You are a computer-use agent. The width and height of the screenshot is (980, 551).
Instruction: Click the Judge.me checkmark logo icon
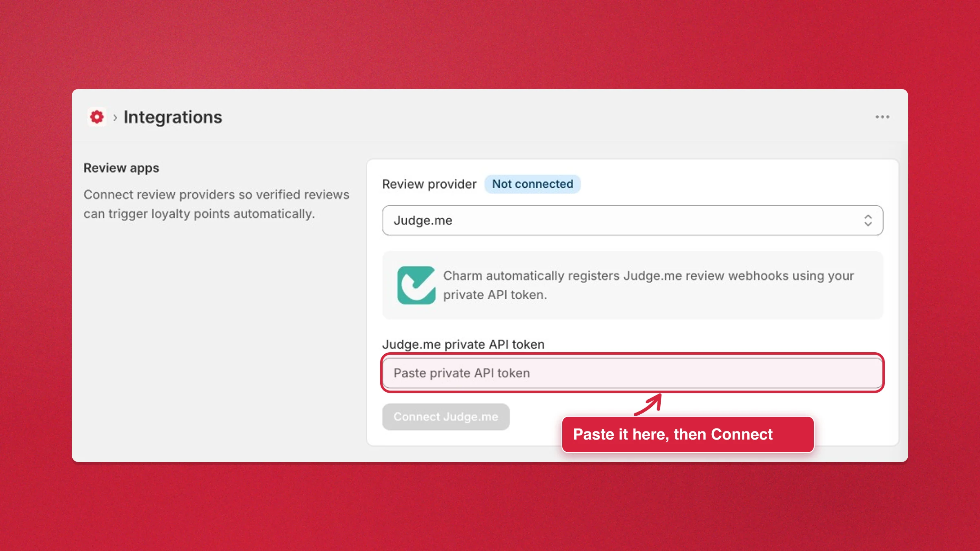416,285
